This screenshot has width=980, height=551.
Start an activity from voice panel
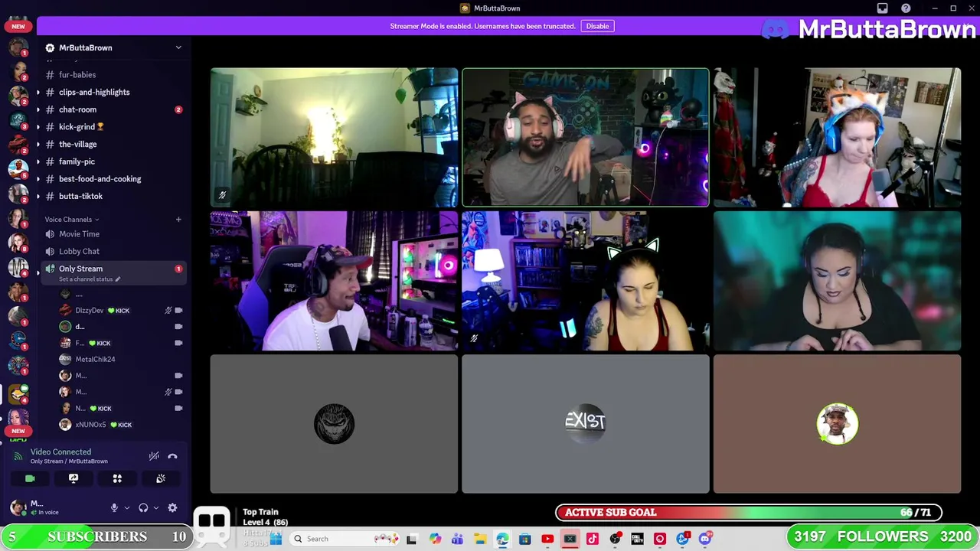click(x=117, y=478)
